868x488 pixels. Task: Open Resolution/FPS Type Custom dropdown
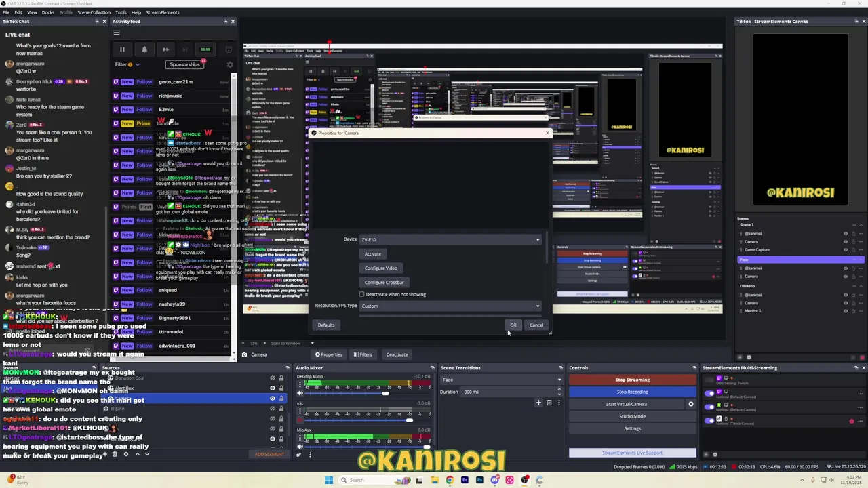tap(450, 306)
